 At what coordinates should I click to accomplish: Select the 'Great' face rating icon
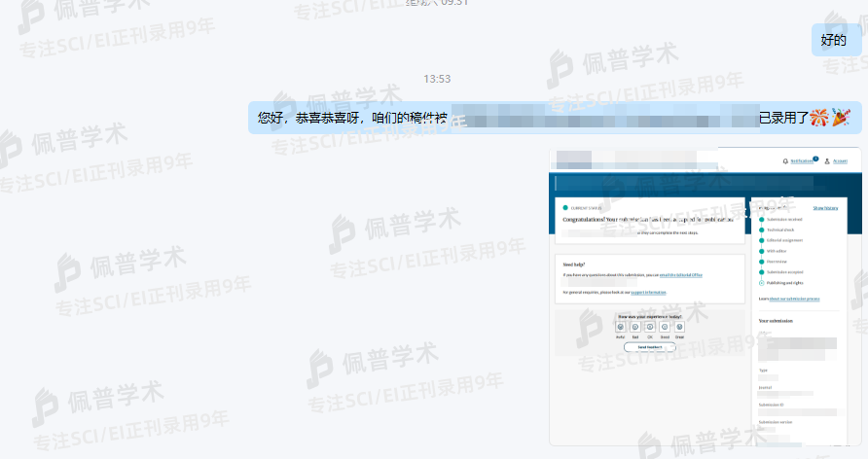click(679, 327)
